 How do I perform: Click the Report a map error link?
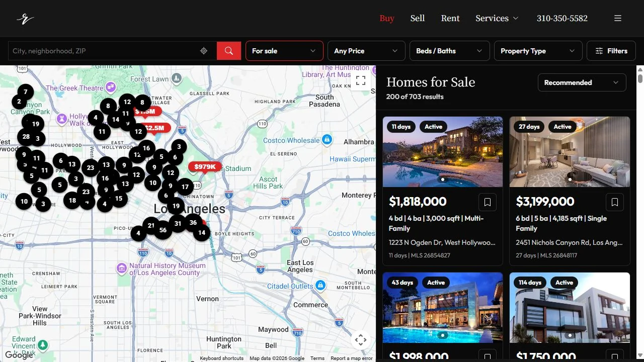click(352, 358)
